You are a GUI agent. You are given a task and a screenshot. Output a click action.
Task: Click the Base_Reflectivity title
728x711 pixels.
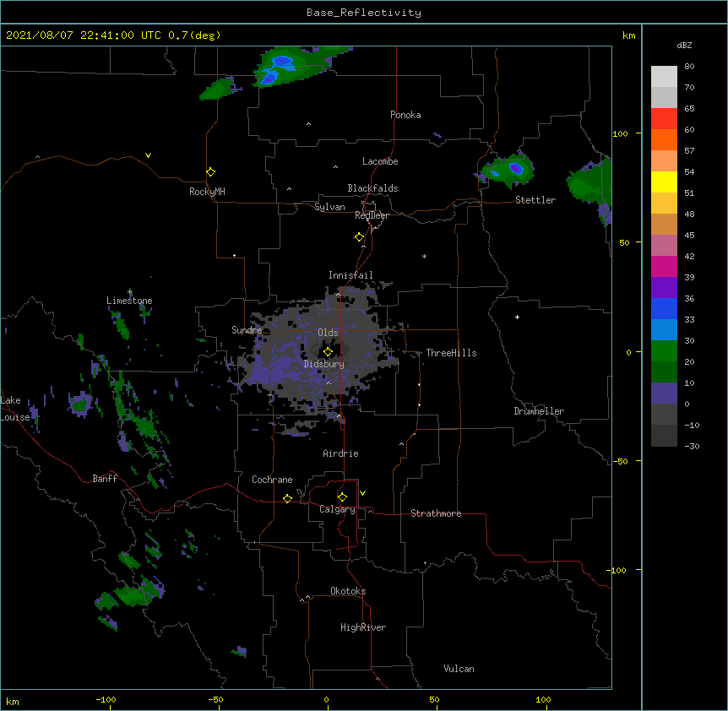[364, 13]
